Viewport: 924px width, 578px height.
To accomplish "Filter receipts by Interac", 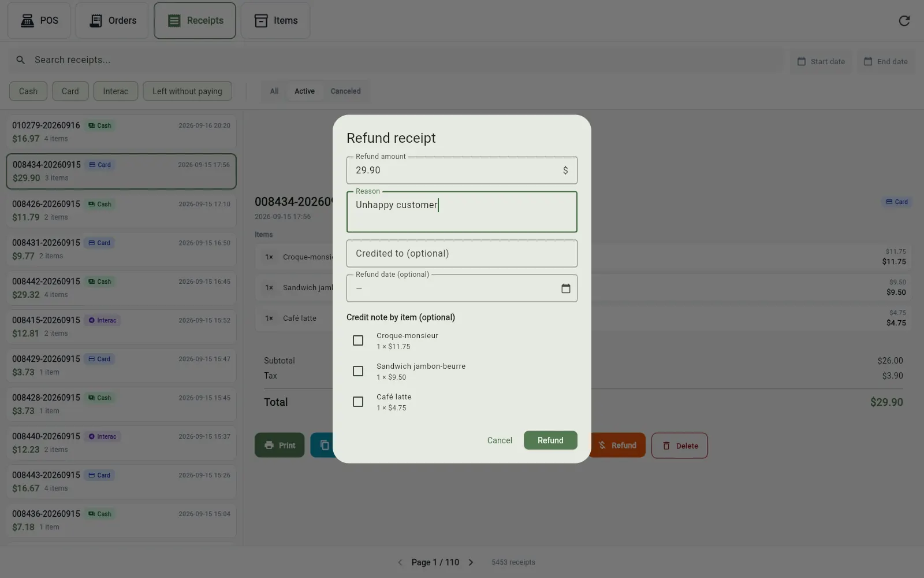I will 115,91.
